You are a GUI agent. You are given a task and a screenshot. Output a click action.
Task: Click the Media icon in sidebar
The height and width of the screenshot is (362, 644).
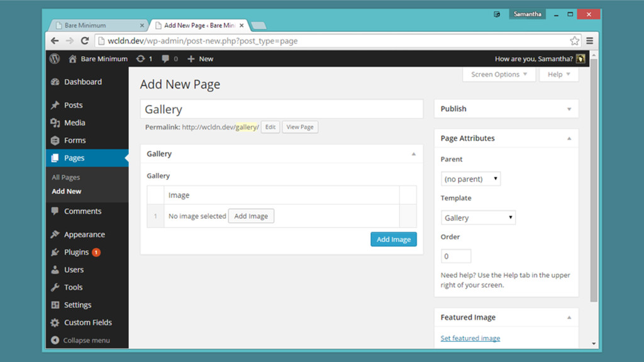55,123
